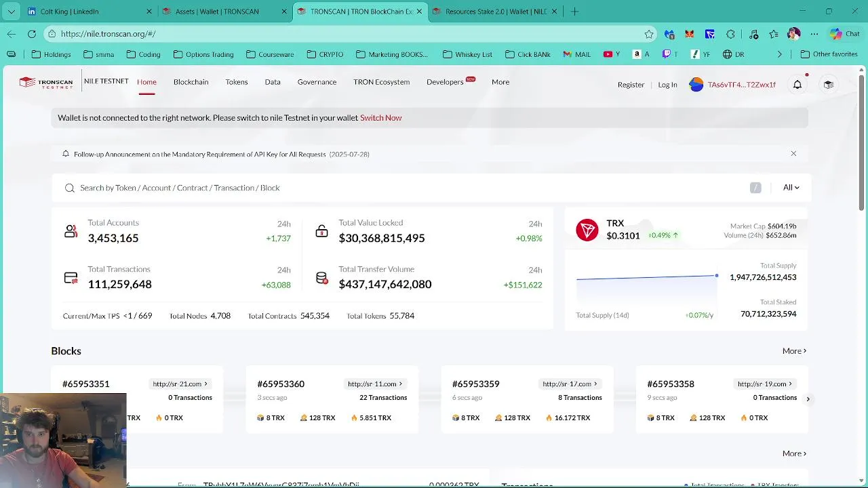Screen dimensions: 868x488
Task: Expand the sr-11.com block producer link
Action: (x=376, y=384)
